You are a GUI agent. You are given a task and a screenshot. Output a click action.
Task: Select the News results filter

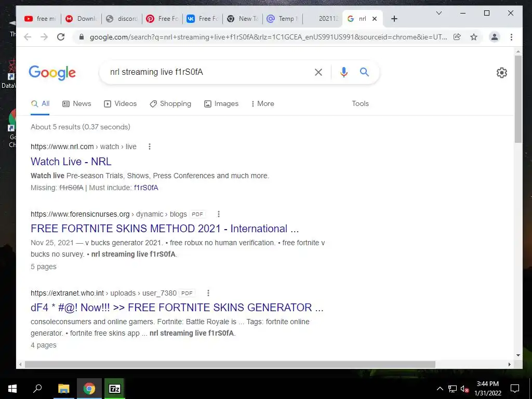[77, 103]
